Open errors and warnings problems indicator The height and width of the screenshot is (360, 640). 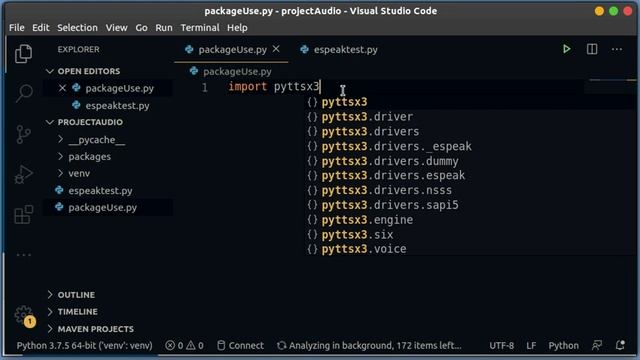tap(184, 345)
